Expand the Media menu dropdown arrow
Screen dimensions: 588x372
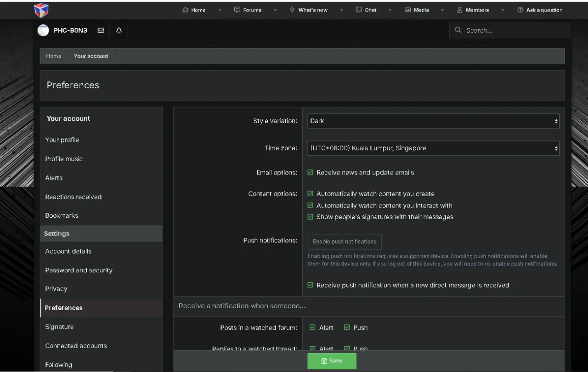(442, 10)
